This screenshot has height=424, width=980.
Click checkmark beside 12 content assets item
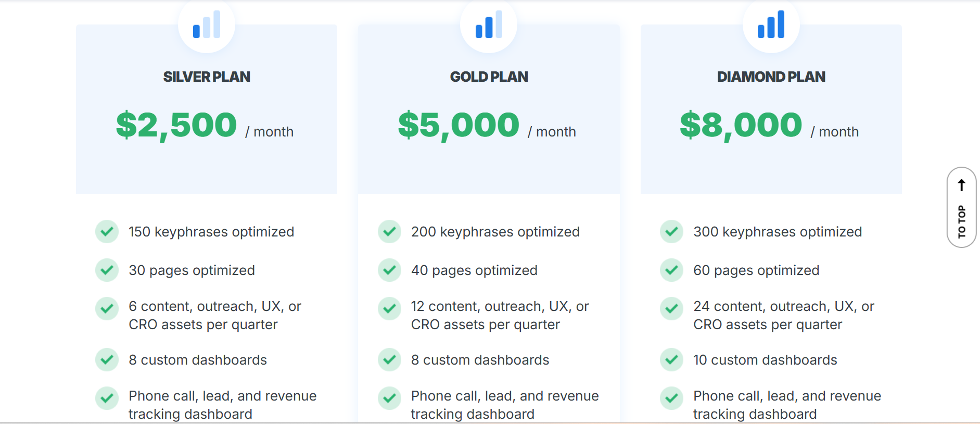click(389, 308)
